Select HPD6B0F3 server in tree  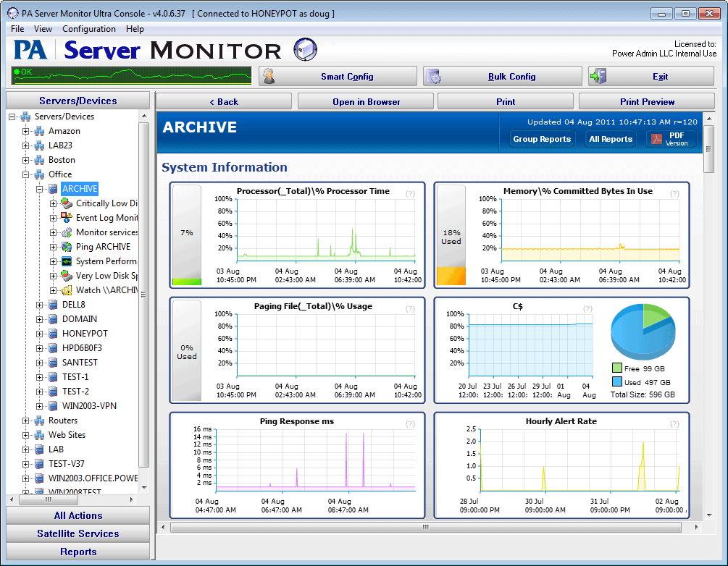pyautogui.click(x=82, y=348)
